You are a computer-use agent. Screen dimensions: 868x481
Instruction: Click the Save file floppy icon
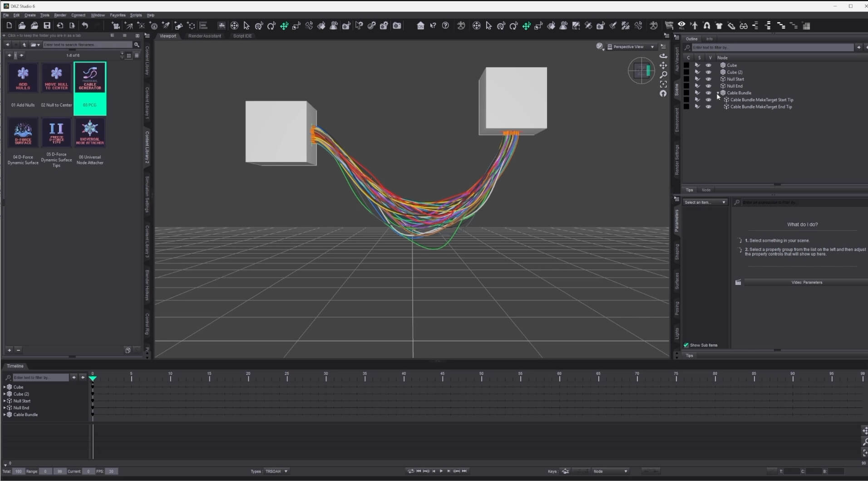[47, 26]
